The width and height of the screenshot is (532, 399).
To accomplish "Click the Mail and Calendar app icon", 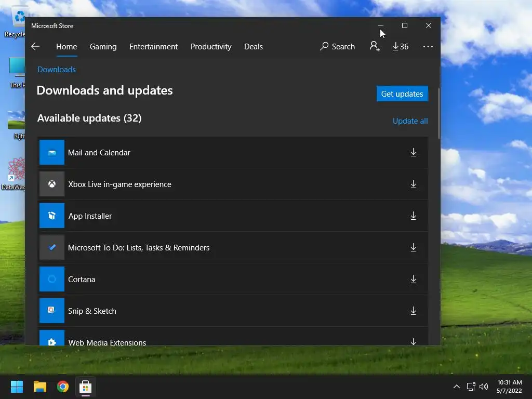I will coord(52,152).
